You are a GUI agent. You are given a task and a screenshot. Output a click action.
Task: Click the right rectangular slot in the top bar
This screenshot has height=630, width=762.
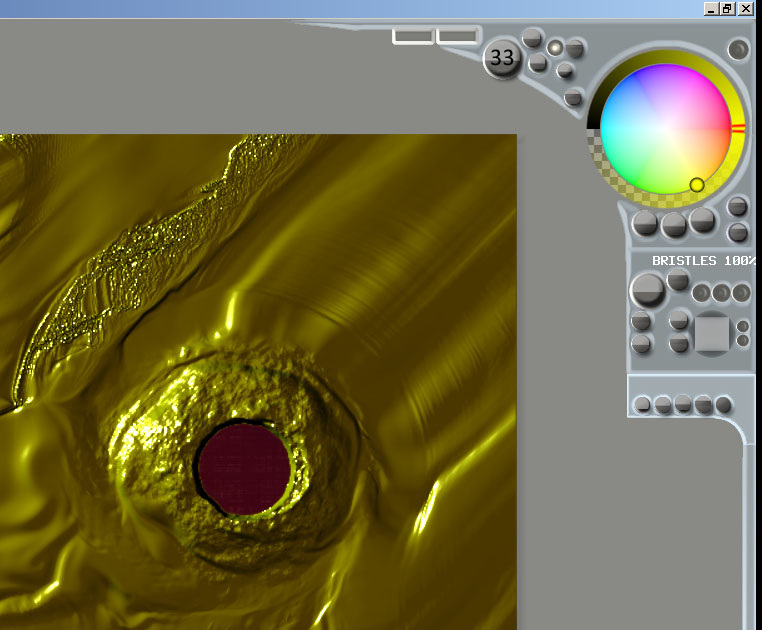pos(457,36)
